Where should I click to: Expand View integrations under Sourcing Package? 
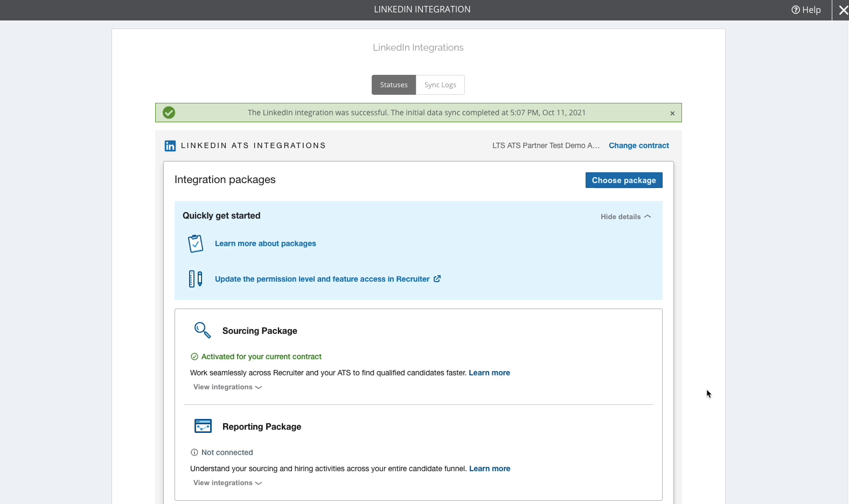coord(227,387)
